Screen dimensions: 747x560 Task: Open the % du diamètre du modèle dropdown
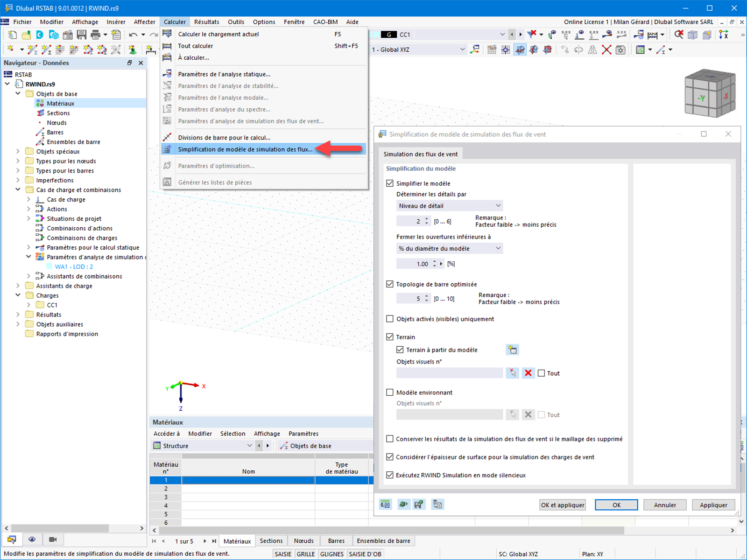click(x=499, y=248)
